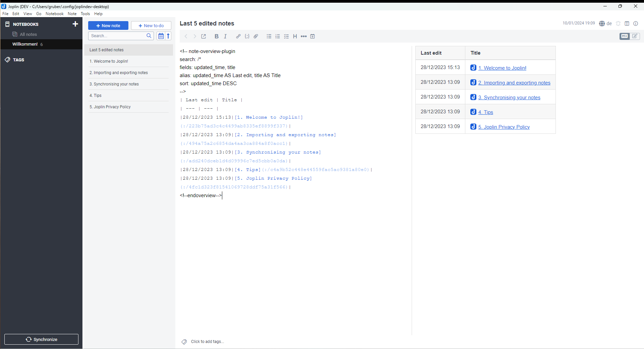Click 'Click to add tags...' text

click(207, 342)
